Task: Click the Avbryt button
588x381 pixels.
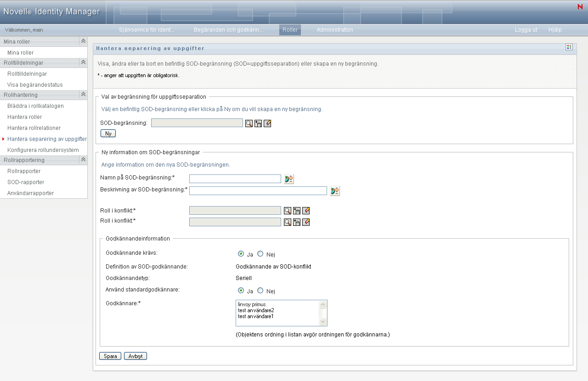Action: pos(136,356)
